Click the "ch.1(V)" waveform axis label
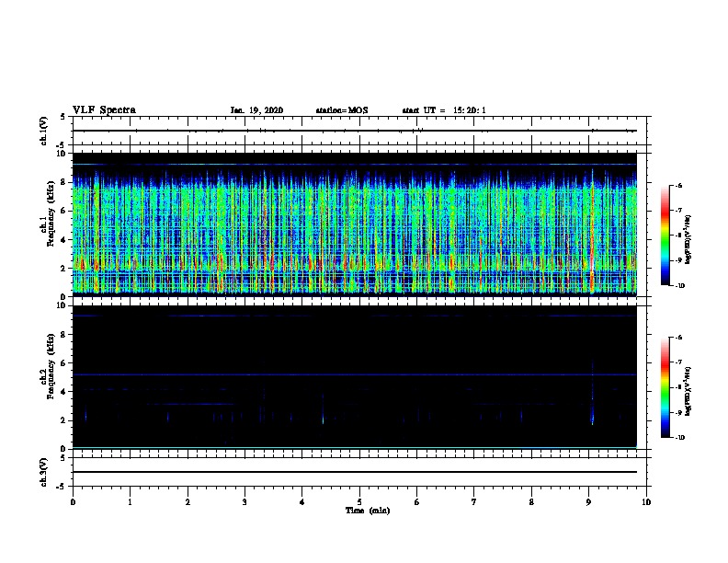This screenshot has width=728, height=563. click(x=44, y=131)
